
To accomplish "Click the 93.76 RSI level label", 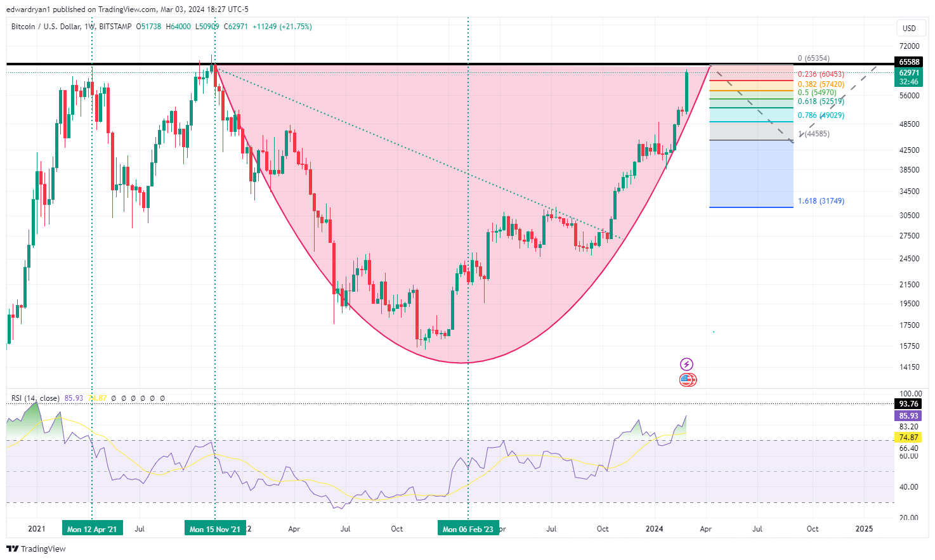I will (x=909, y=404).
